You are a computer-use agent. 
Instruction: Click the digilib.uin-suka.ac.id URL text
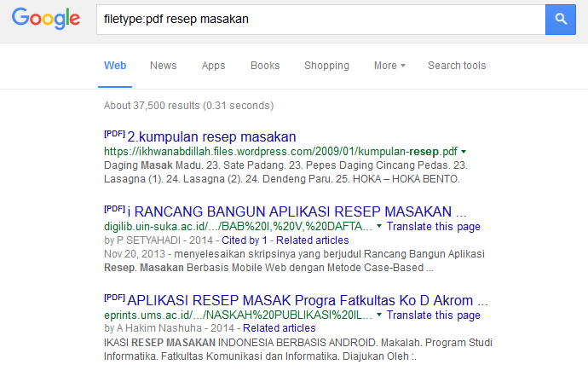point(238,227)
